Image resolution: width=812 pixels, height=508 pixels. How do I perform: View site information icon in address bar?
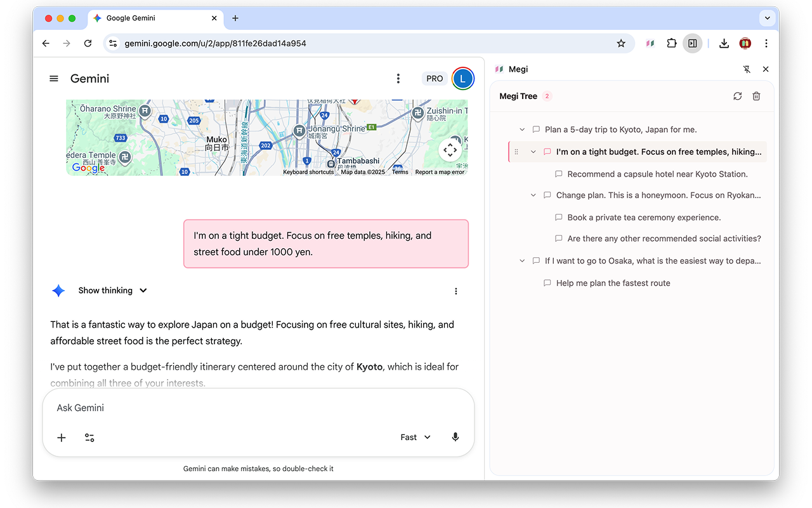[113, 43]
